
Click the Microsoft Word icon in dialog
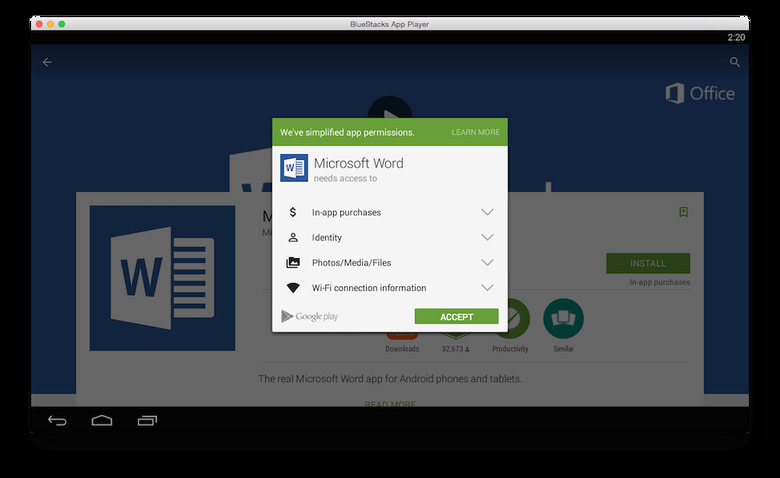point(294,168)
